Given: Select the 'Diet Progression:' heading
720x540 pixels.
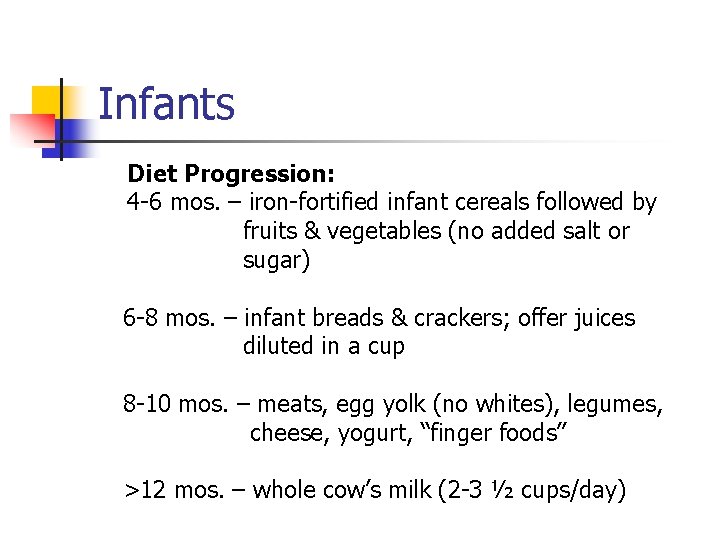Looking at the screenshot, I should click(231, 174).
